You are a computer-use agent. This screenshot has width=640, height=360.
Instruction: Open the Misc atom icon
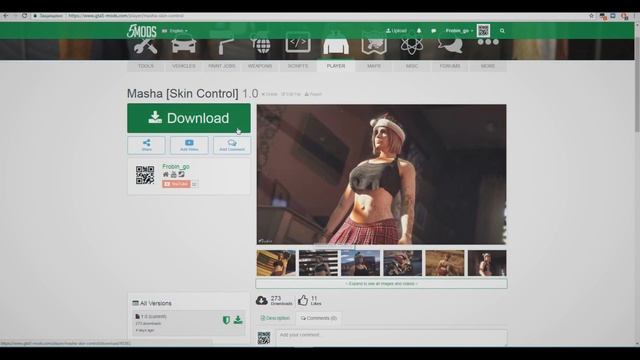click(x=411, y=45)
